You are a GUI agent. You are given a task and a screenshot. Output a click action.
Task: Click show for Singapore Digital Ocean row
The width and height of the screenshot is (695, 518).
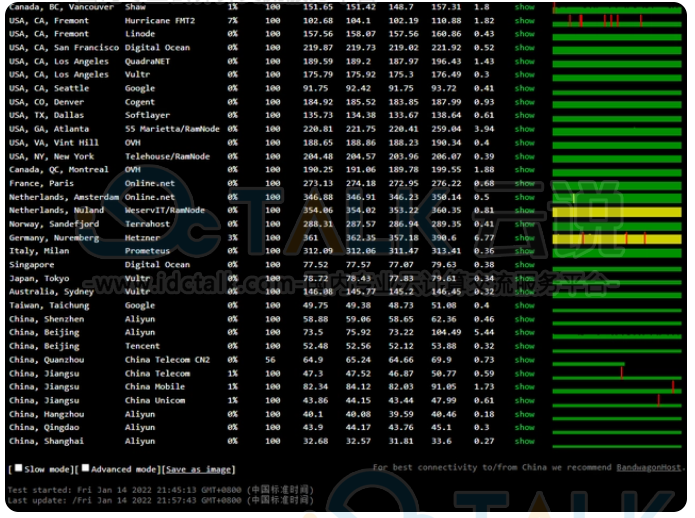coord(524,265)
